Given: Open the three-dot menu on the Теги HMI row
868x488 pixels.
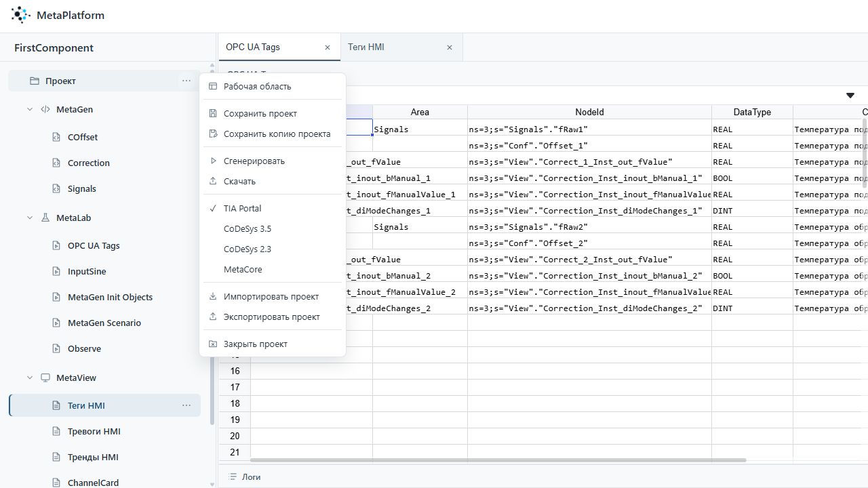Looking at the screenshot, I should 186,405.
